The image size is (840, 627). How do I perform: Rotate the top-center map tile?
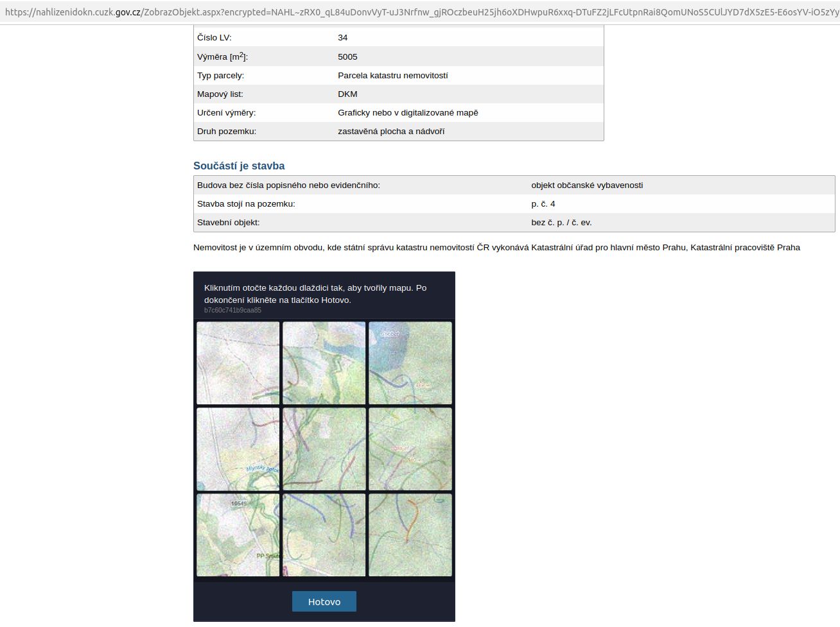pos(324,363)
